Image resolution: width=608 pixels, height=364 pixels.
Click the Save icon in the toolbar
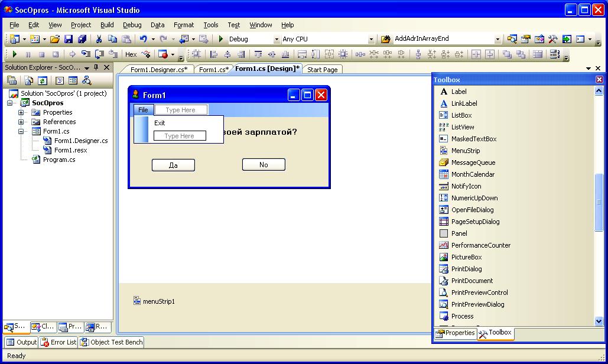[69, 39]
